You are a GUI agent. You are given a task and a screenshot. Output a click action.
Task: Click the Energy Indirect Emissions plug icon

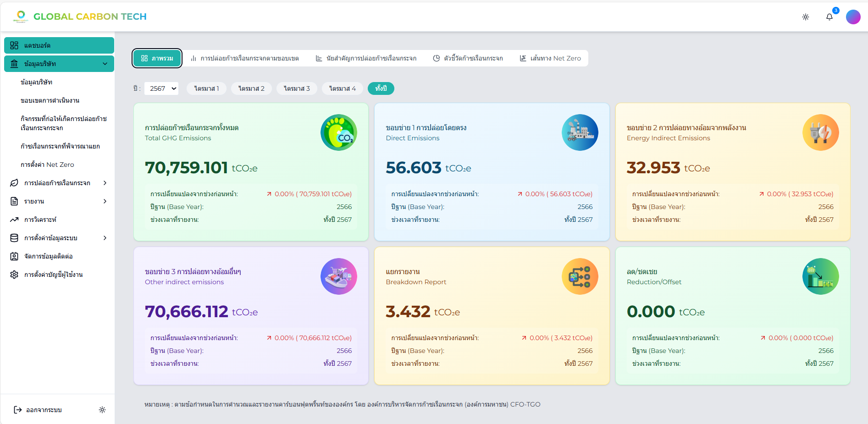820,132
